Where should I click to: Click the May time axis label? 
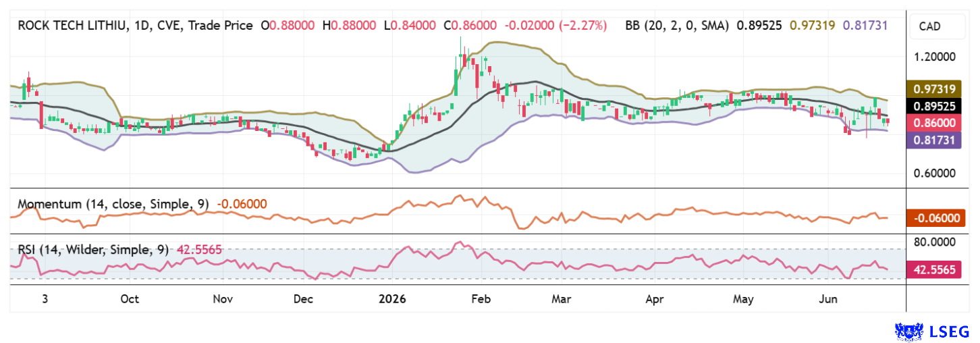tap(744, 298)
